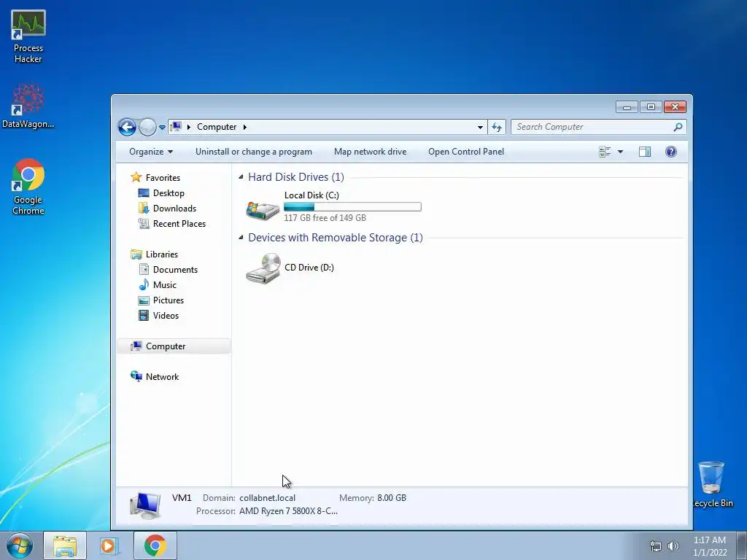The image size is (747, 560).
Task: Open the More view options arrow
Action: click(620, 152)
